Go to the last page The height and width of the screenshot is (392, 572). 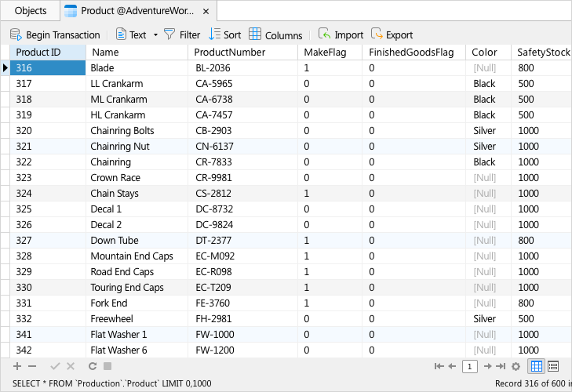pos(501,366)
